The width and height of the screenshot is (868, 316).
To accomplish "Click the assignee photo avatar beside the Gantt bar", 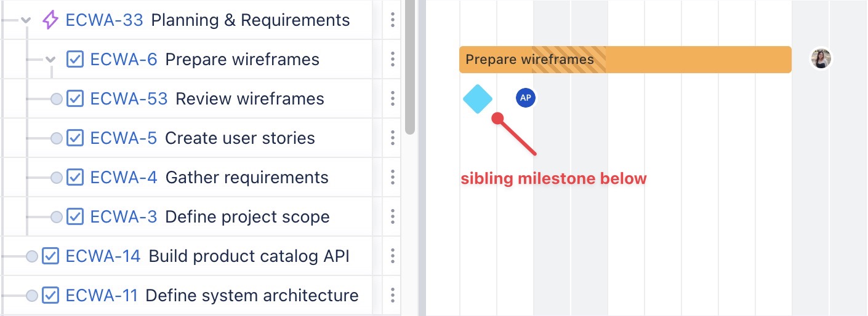I will tap(821, 59).
